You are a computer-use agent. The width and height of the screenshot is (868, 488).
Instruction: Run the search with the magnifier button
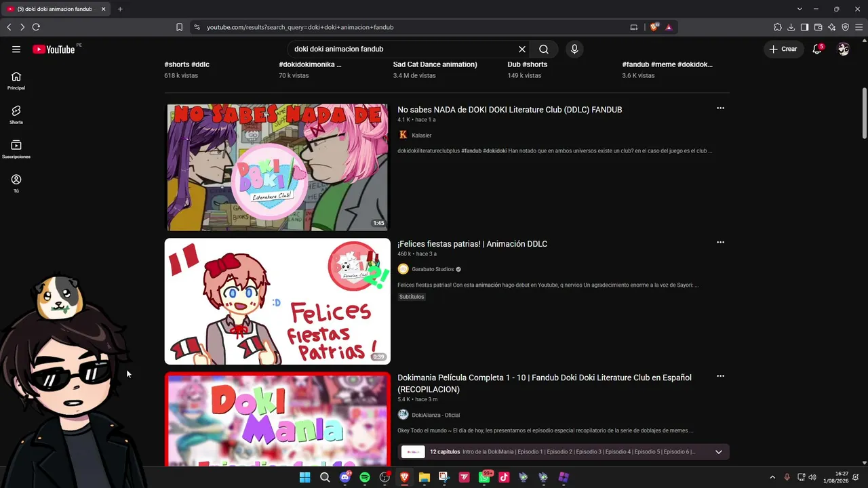[544, 49]
